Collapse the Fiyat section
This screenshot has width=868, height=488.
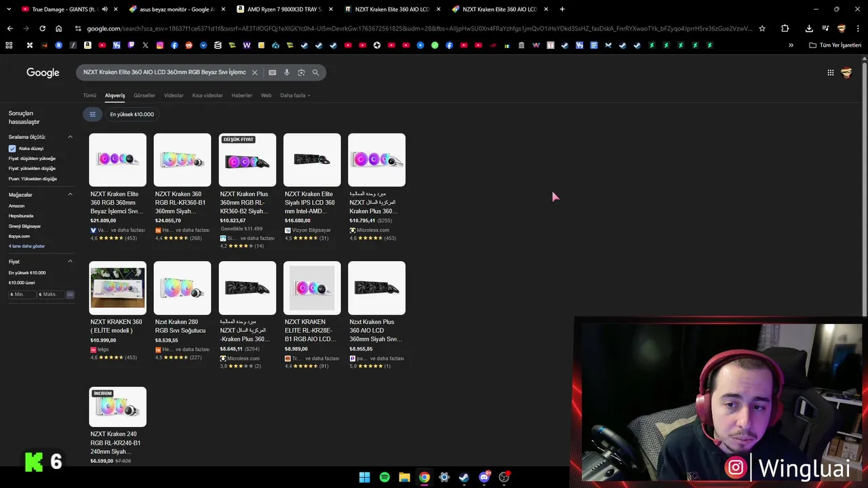pos(70,262)
